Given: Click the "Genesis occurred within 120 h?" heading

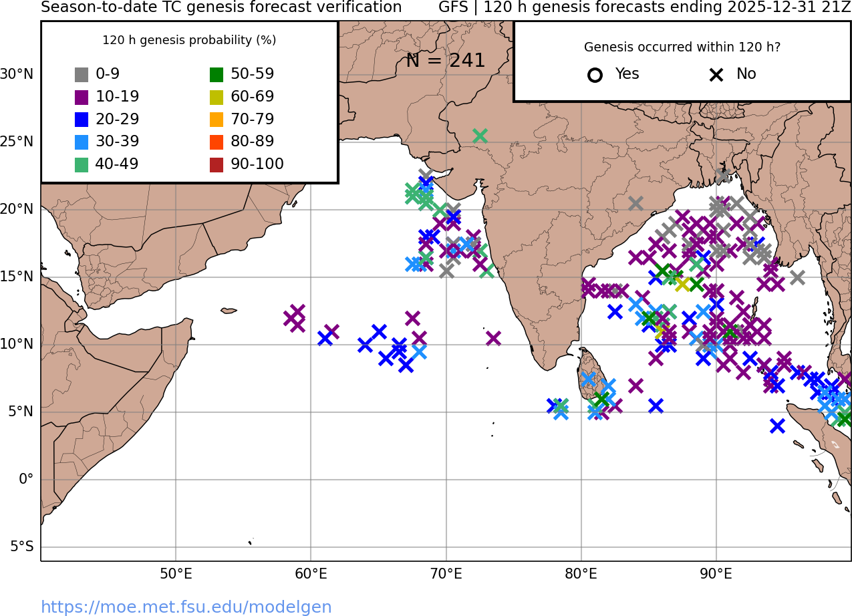Looking at the screenshot, I should (x=682, y=47).
